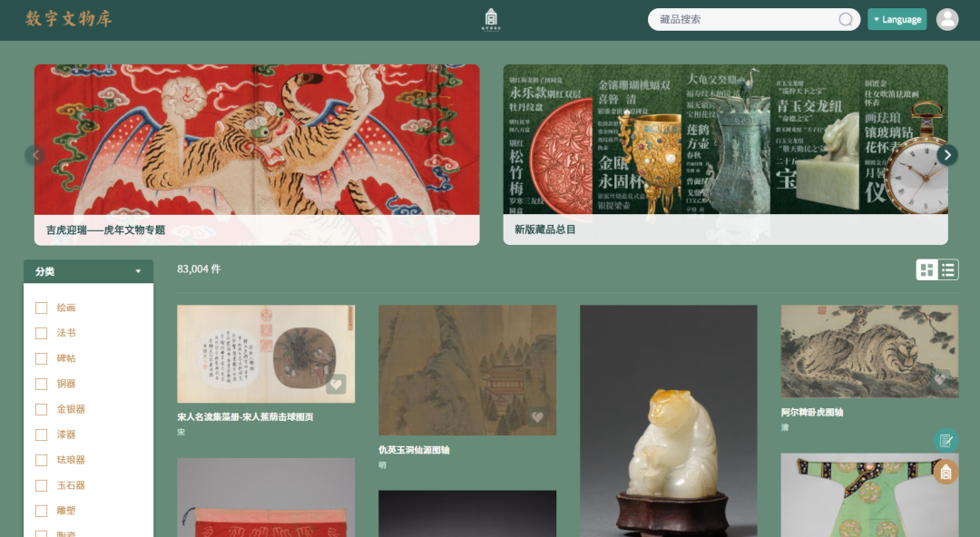Click the 数字文物库 site title
The height and width of the screenshot is (537, 980).
69,19
